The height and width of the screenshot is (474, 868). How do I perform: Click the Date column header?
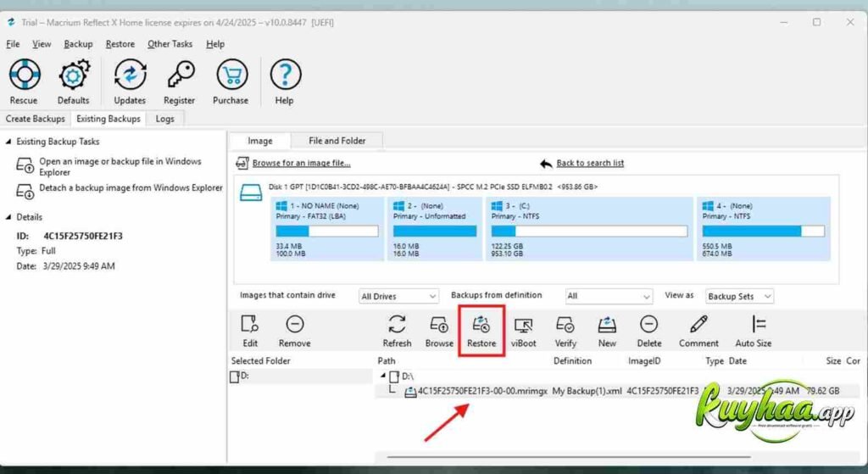click(x=737, y=360)
